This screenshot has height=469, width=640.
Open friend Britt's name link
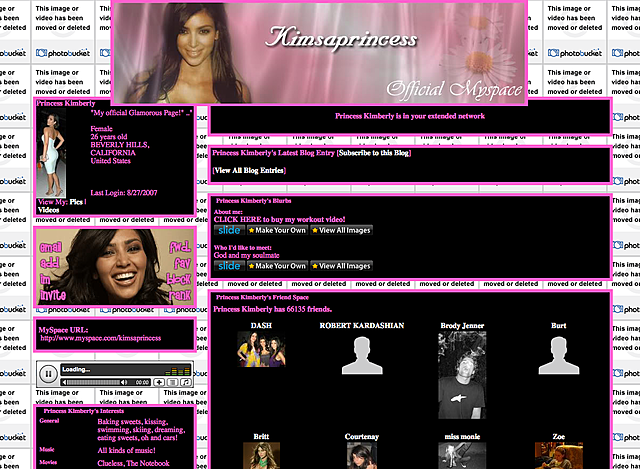(261, 436)
